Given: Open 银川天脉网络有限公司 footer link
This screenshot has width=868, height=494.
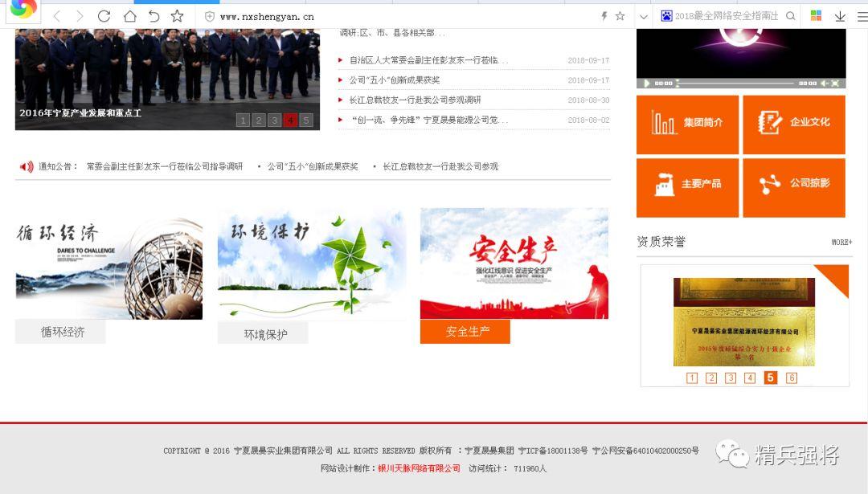Looking at the screenshot, I should (x=419, y=468).
